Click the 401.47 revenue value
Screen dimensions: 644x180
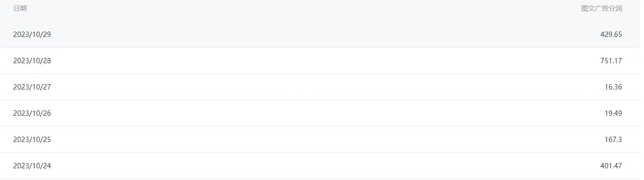tap(611, 166)
